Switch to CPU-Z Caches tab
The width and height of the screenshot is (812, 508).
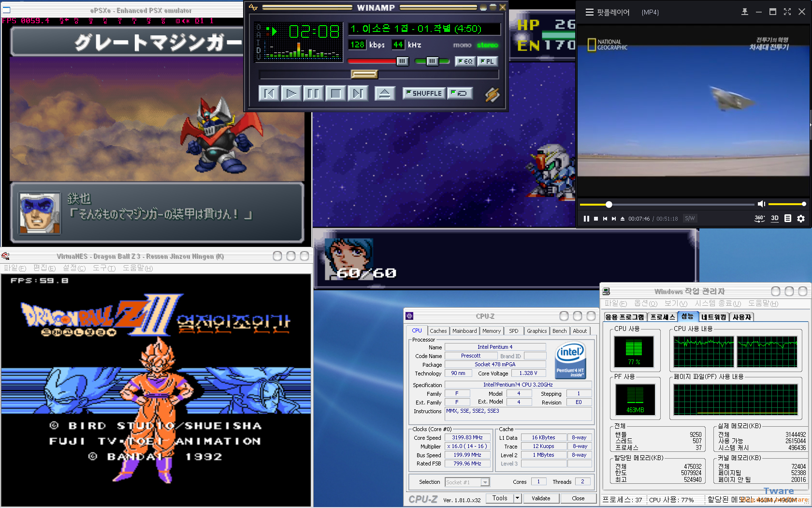[x=438, y=331]
